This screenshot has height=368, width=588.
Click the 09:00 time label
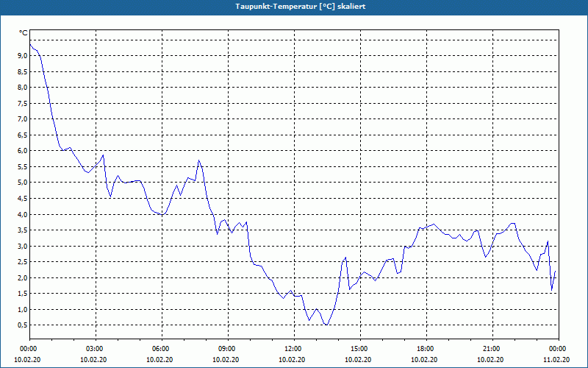228,349
